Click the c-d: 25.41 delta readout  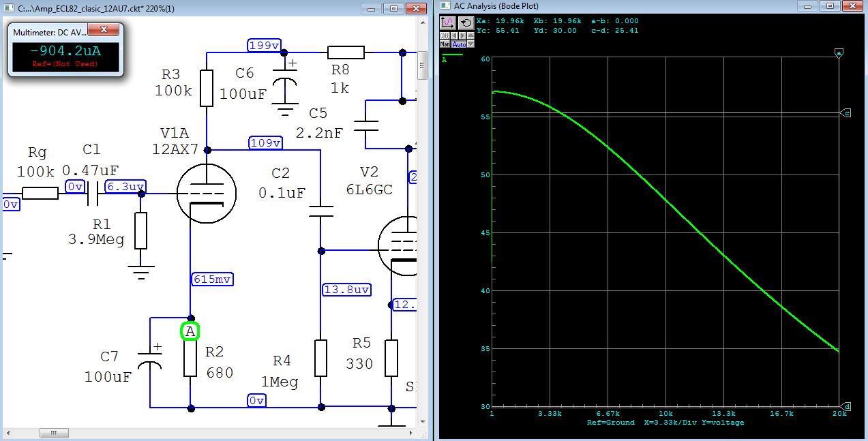pyautogui.click(x=614, y=30)
